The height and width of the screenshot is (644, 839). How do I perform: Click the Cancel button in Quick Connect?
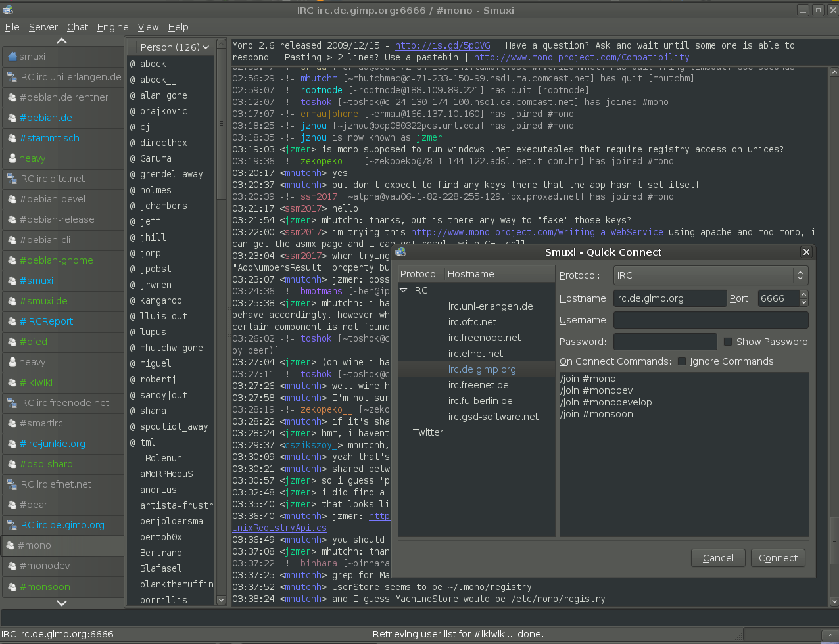tap(718, 558)
